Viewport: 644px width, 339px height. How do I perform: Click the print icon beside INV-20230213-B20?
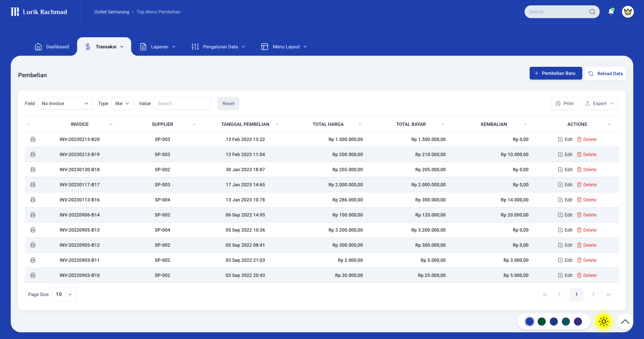point(33,139)
